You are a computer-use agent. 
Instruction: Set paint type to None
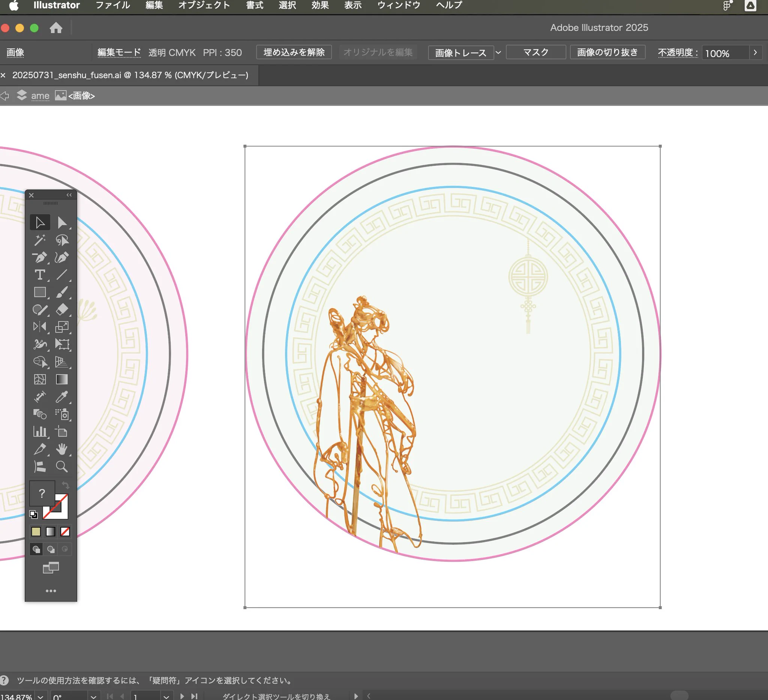[x=65, y=531]
